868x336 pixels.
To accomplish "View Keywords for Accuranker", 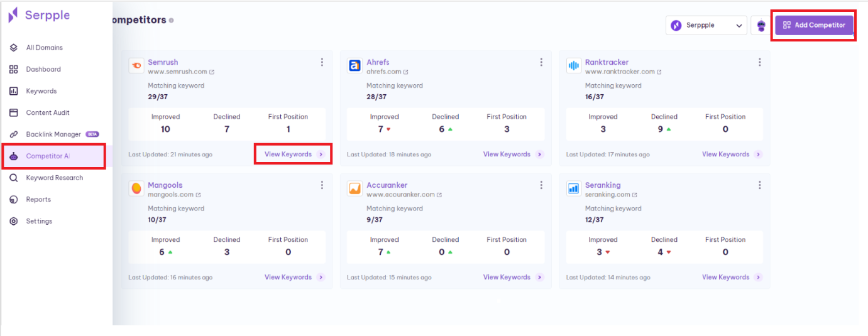I will [x=513, y=278].
